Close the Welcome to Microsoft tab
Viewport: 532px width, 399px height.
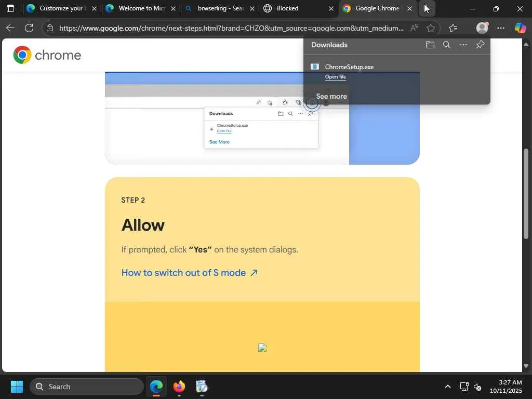coord(173,8)
